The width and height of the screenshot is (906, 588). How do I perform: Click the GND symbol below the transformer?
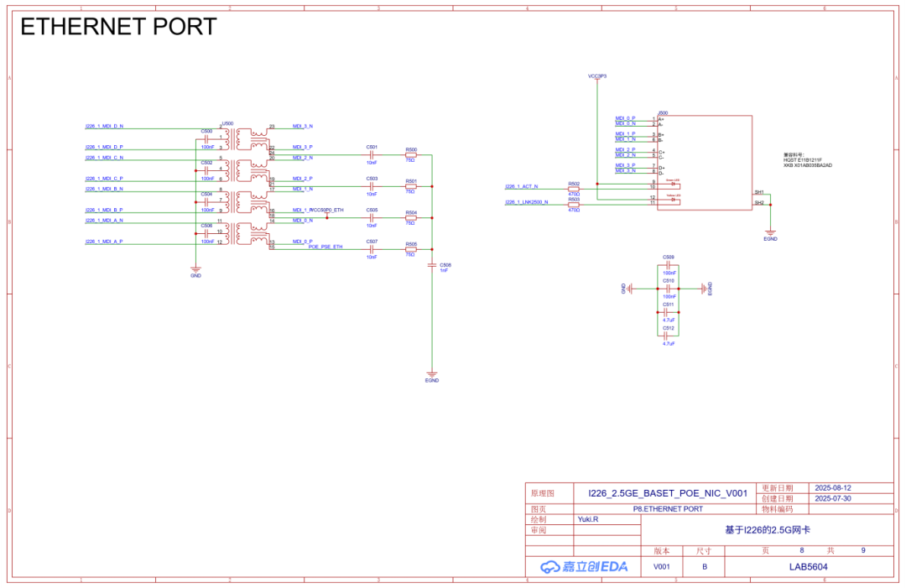195,268
